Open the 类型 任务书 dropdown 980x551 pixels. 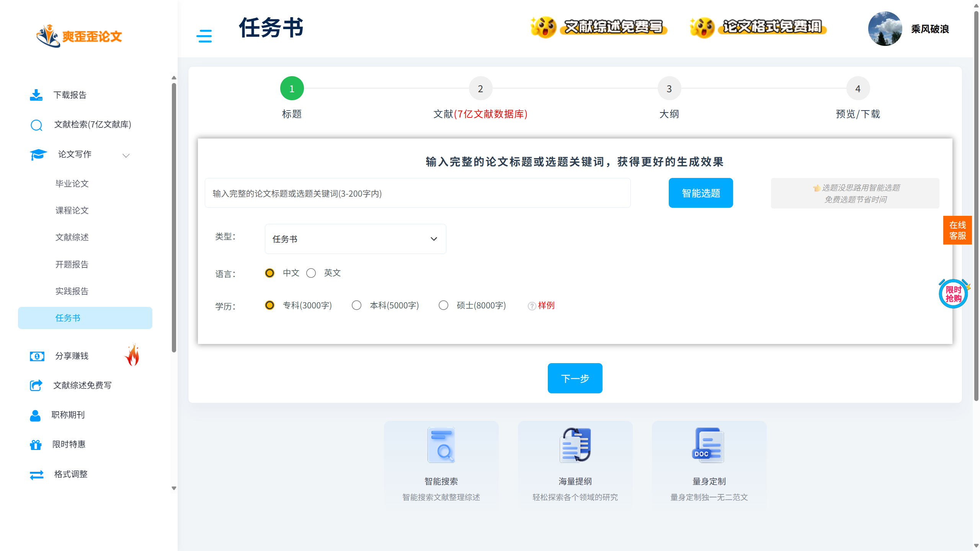click(x=355, y=239)
